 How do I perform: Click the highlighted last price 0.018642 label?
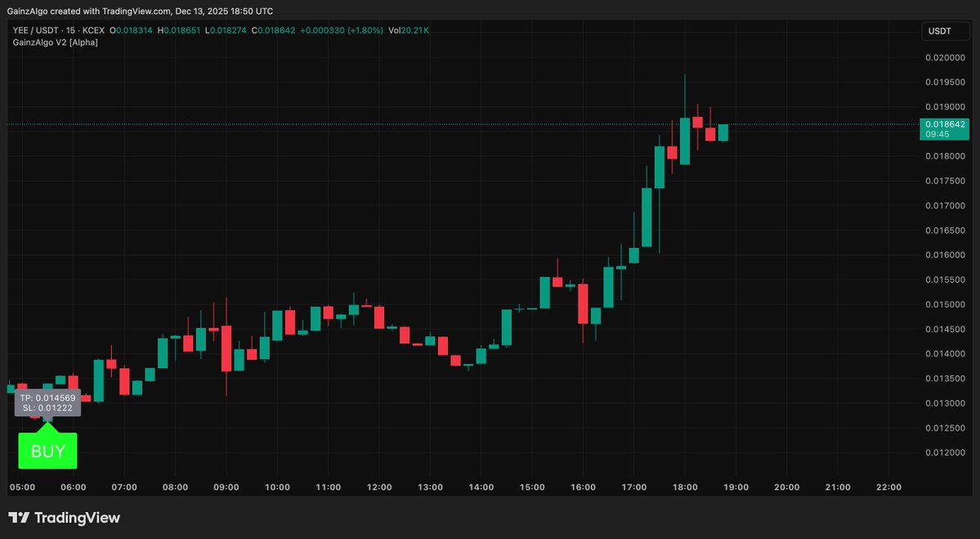click(944, 124)
